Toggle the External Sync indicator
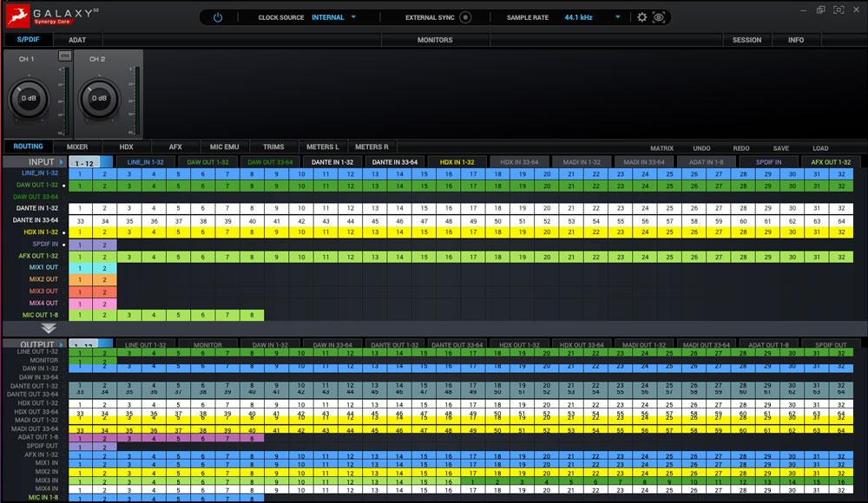 click(x=466, y=17)
